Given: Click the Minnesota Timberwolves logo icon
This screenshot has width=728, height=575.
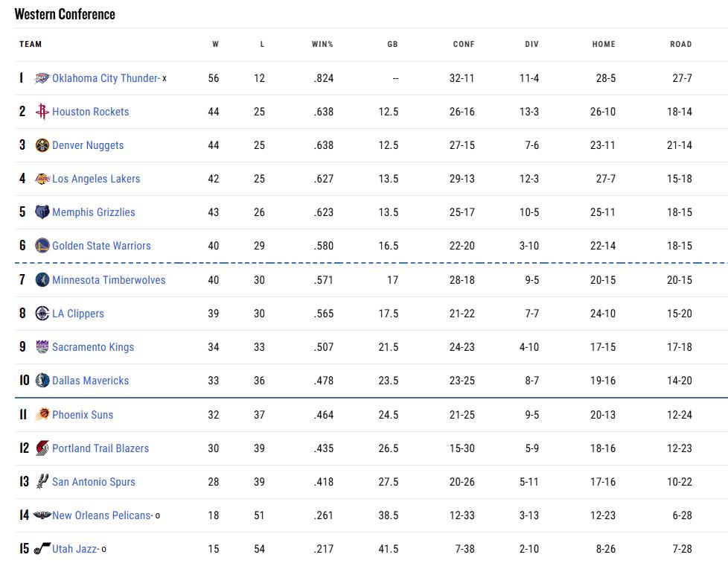Looking at the screenshot, I should 42,280.
